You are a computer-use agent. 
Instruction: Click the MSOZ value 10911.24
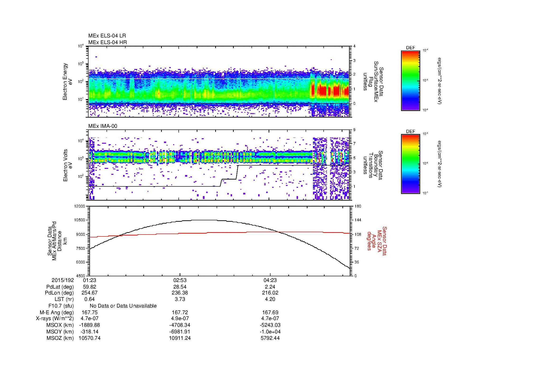[180, 338]
